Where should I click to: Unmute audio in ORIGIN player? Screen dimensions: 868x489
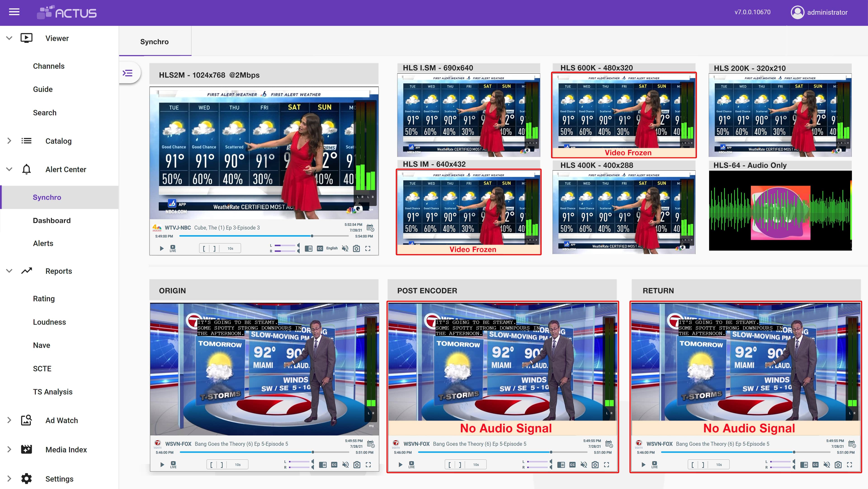(345, 465)
